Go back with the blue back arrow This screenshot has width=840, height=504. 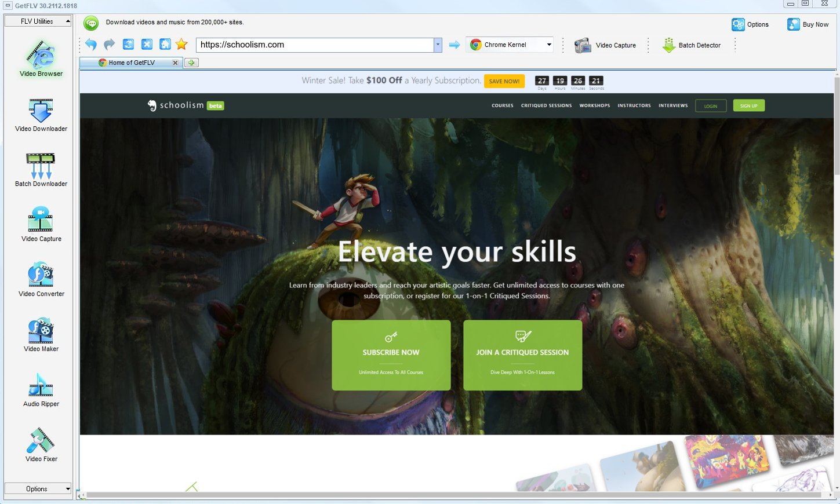coord(91,45)
